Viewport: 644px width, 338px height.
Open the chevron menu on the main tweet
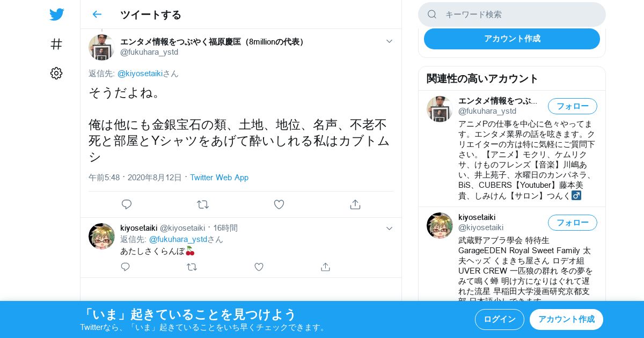pyautogui.click(x=390, y=41)
